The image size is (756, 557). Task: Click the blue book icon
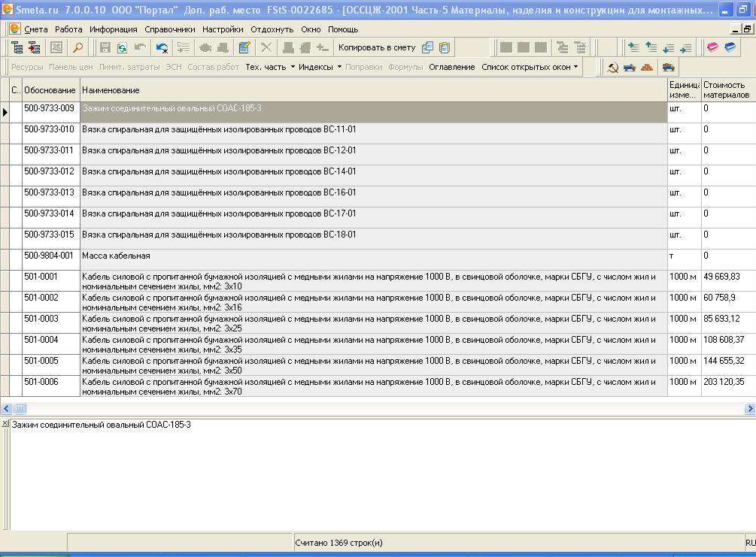click(730, 47)
